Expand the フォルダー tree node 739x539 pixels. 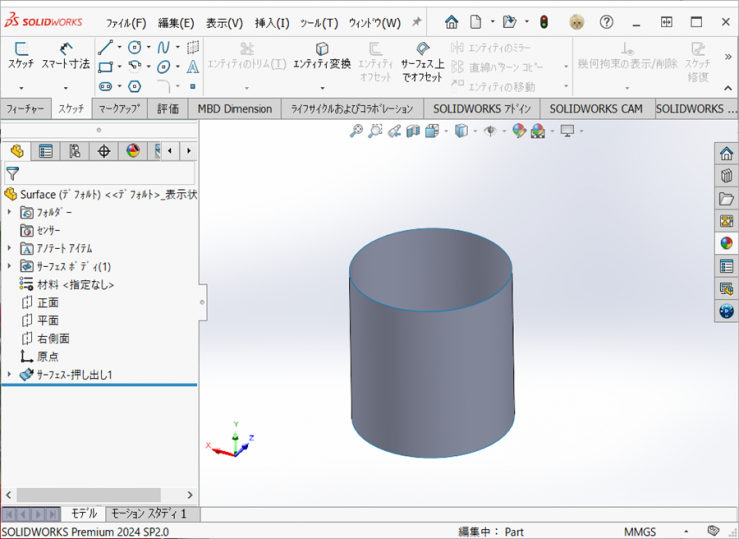pos(10,212)
